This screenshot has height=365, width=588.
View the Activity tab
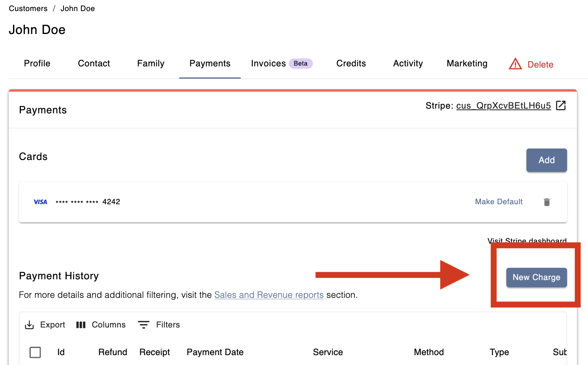click(408, 64)
